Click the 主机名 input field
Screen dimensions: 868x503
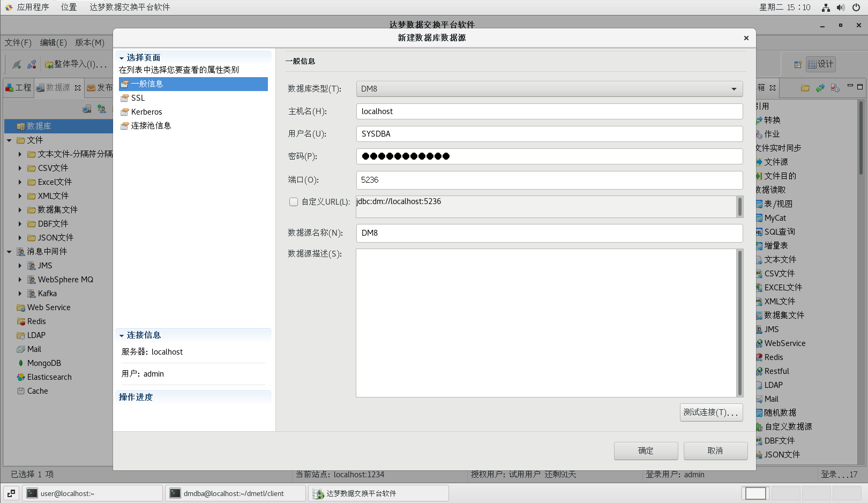tap(549, 111)
